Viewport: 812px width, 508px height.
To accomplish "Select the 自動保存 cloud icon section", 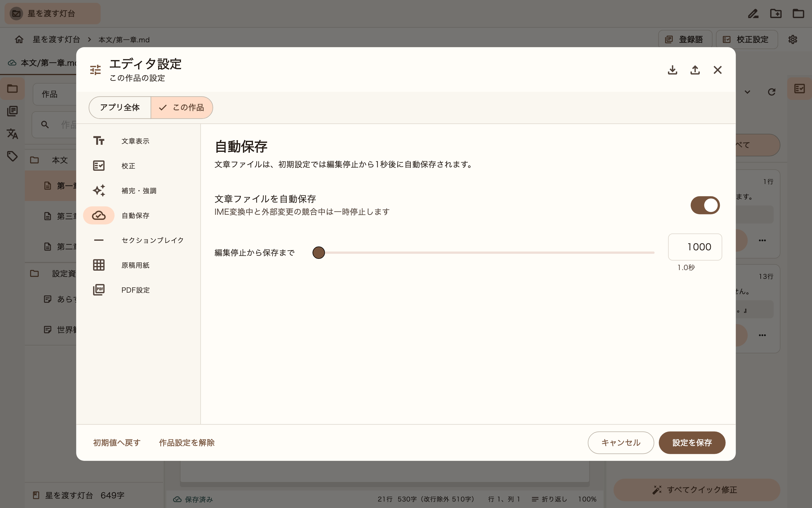I will click(x=99, y=215).
